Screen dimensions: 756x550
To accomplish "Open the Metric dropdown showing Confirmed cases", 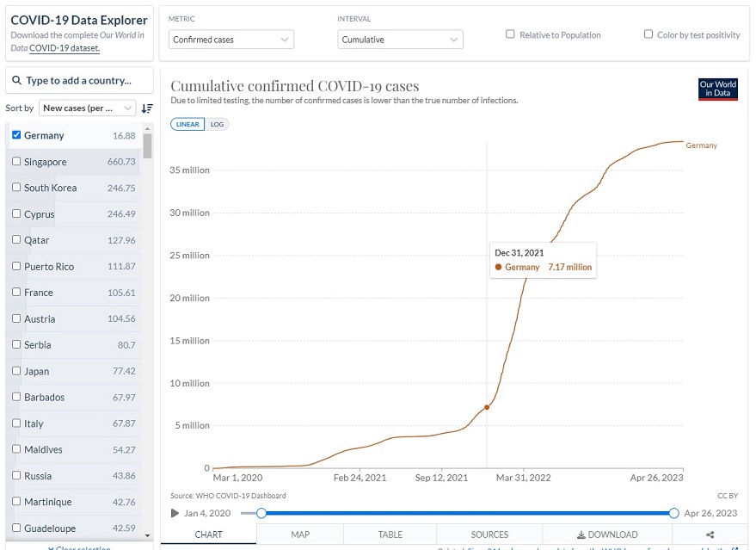I will [230, 40].
